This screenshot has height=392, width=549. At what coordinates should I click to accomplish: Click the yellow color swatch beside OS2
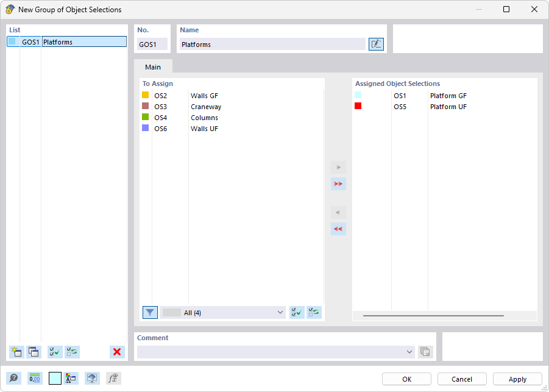(x=146, y=95)
